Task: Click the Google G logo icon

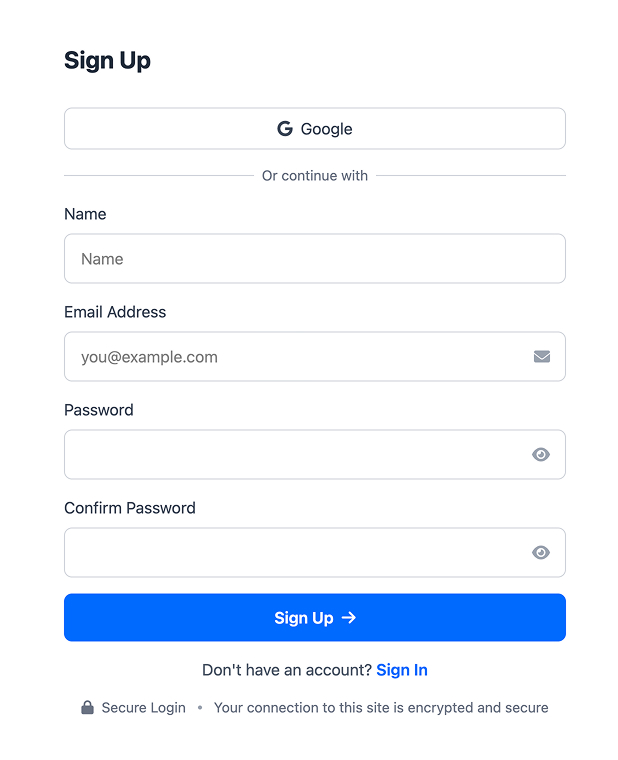Action: point(285,128)
